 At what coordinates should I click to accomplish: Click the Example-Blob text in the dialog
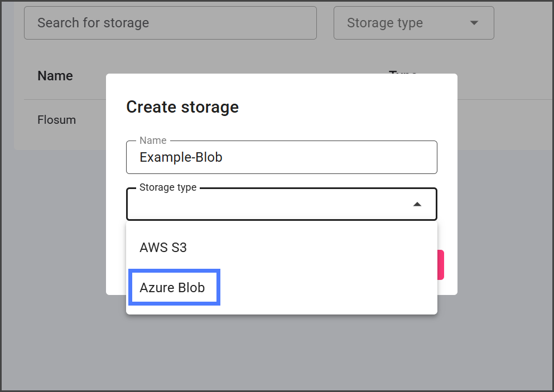click(181, 157)
